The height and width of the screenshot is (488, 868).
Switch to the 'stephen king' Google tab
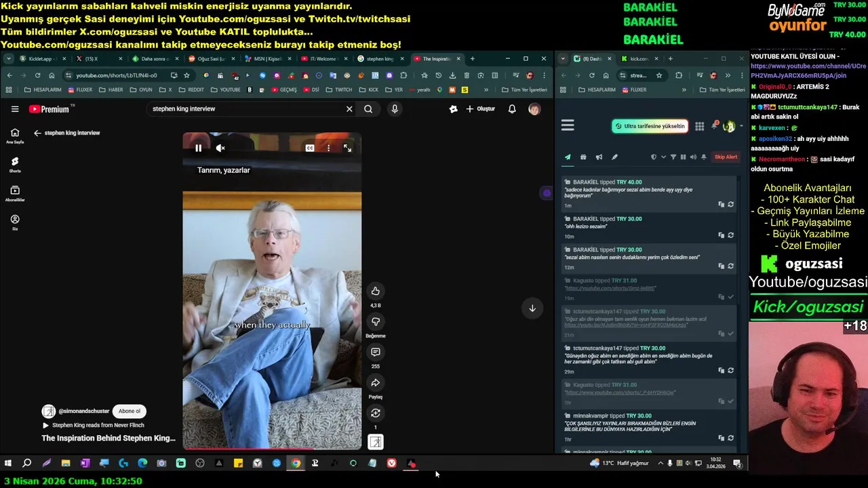point(378,58)
